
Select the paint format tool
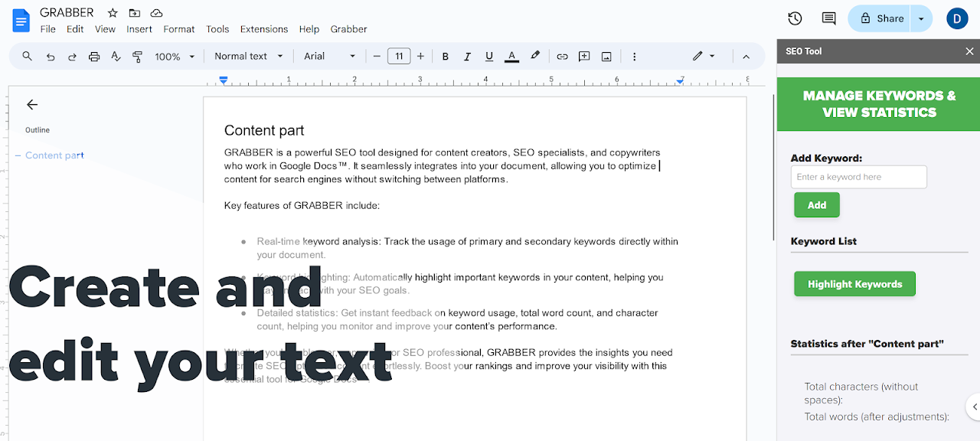click(138, 56)
